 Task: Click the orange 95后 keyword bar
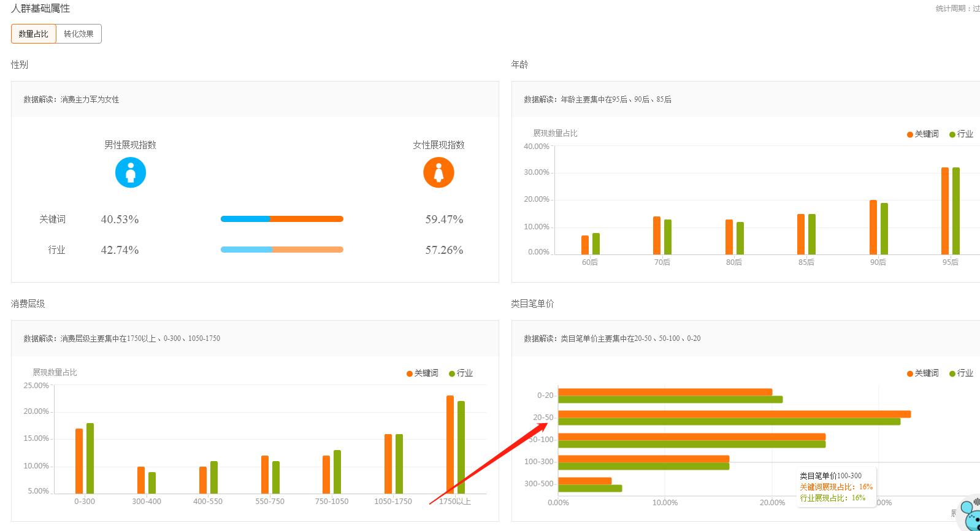(x=945, y=212)
